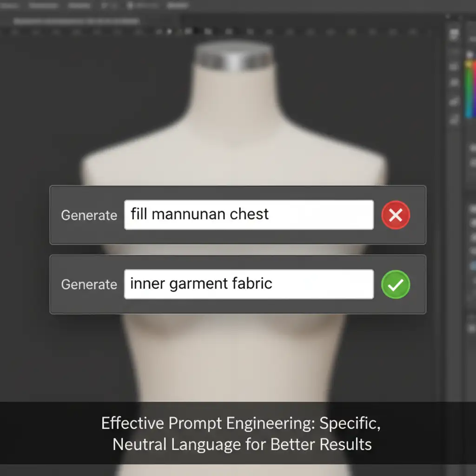Select the open document tab above the ruler
The width and height of the screenshot is (476, 476).
pyautogui.click(x=77, y=21)
